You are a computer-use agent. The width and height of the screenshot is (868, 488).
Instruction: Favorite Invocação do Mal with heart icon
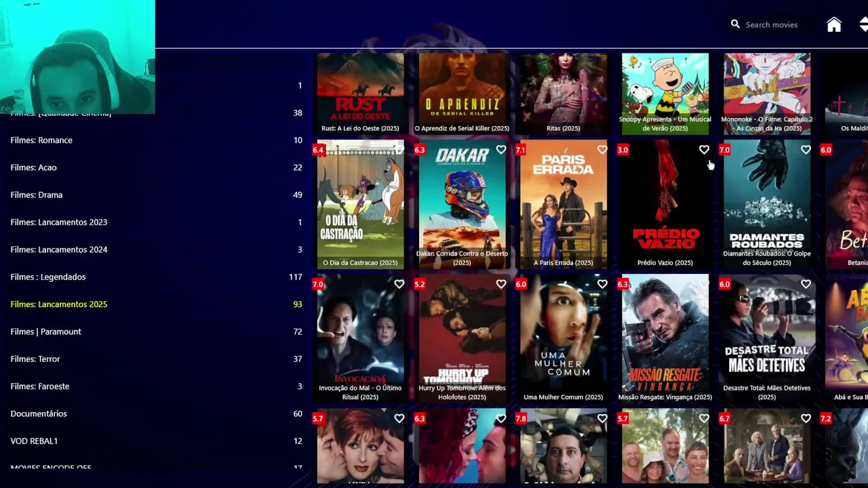pos(399,284)
